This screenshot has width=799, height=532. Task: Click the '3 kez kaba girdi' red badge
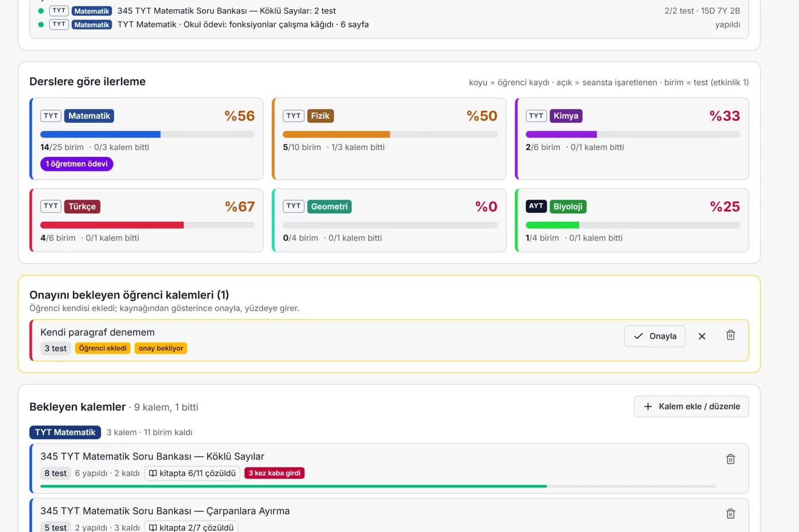[275, 473]
